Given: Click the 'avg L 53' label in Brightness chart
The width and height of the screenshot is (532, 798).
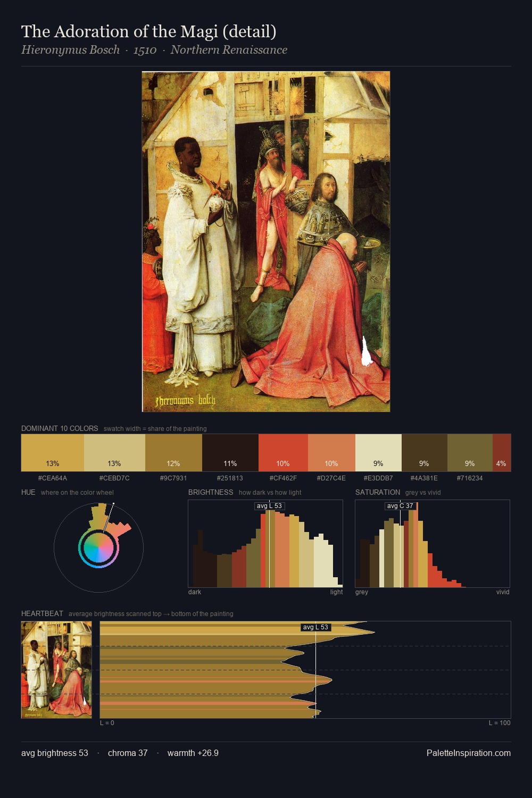Looking at the screenshot, I should pyautogui.click(x=270, y=506).
